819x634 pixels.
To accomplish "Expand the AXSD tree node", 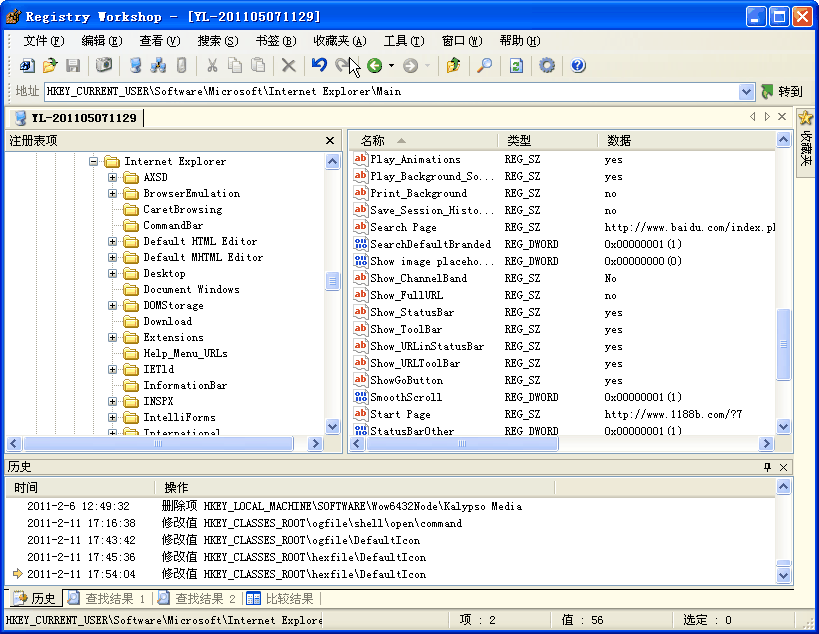I will [x=113, y=178].
